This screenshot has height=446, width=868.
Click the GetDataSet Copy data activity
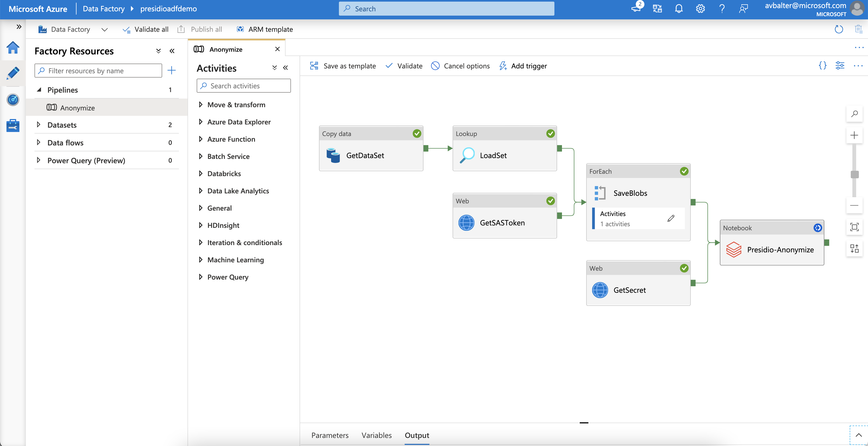click(x=371, y=149)
